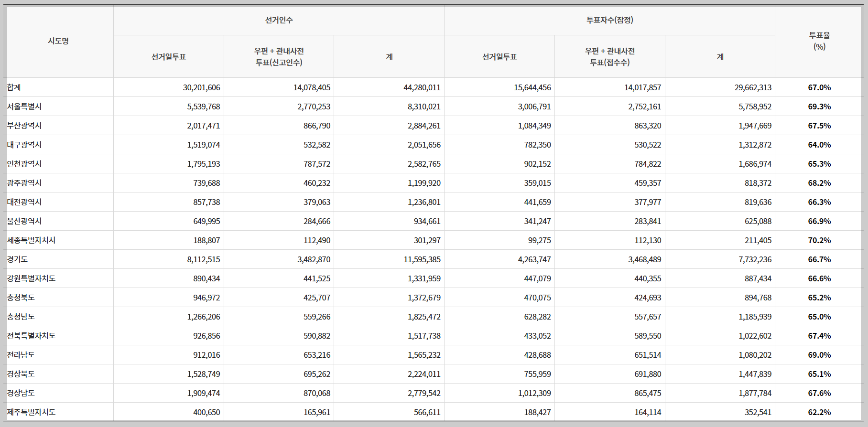Click cell value 15,644,456
The image size is (868, 427).
[x=532, y=87]
